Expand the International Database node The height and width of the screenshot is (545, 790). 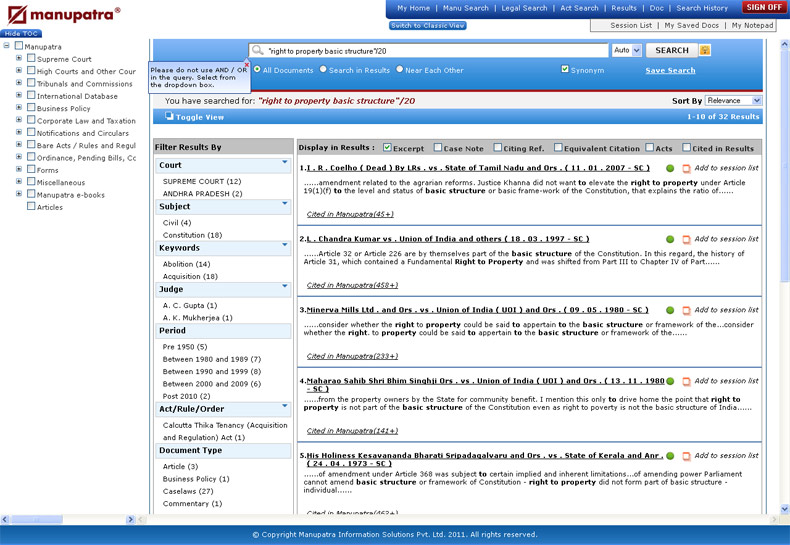(19, 95)
